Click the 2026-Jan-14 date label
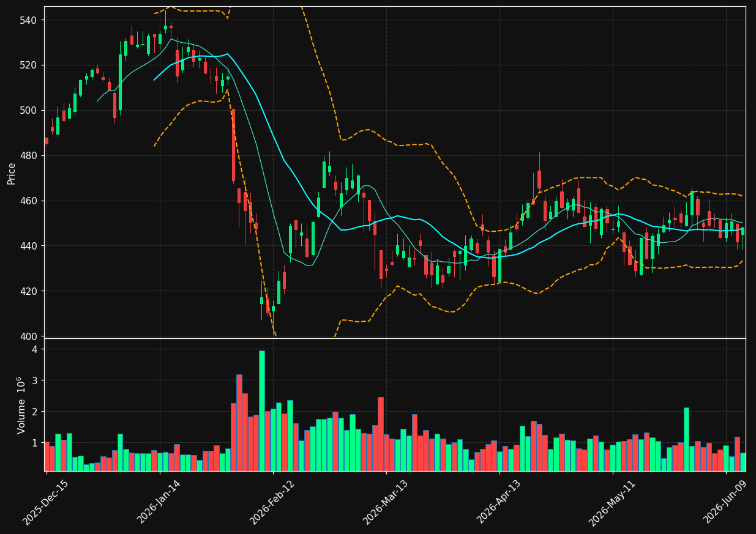756x534 pixels. coord(159,502)
